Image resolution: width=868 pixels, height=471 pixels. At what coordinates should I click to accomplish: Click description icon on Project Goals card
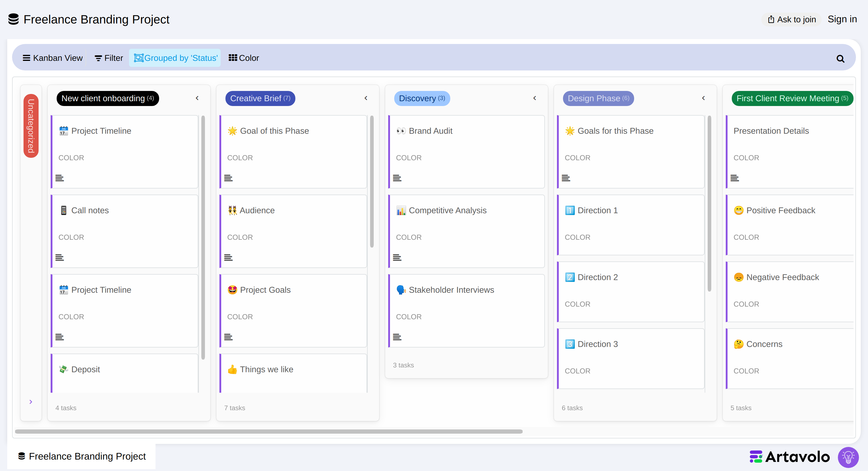[x=228, y=337]
